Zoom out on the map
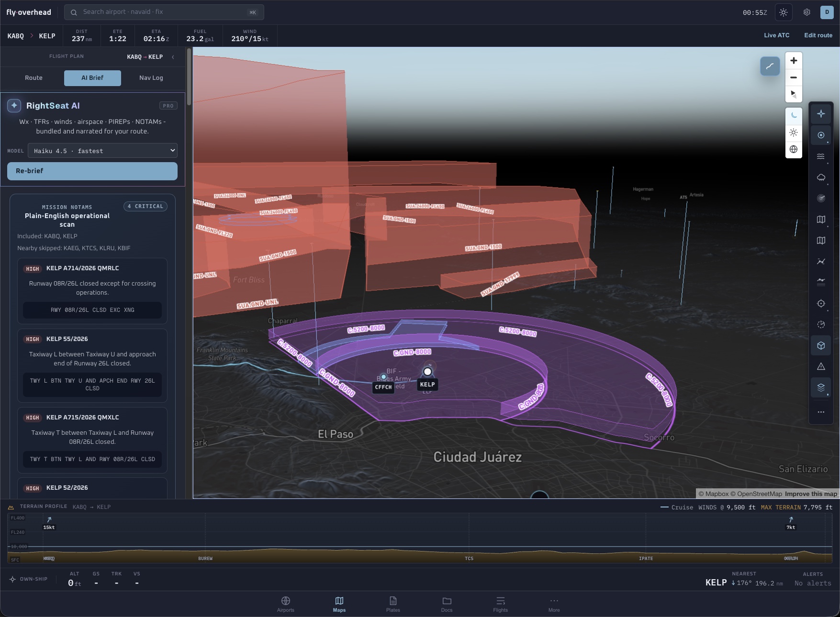This screenshot has height=617, width=840. click(794, 77)
